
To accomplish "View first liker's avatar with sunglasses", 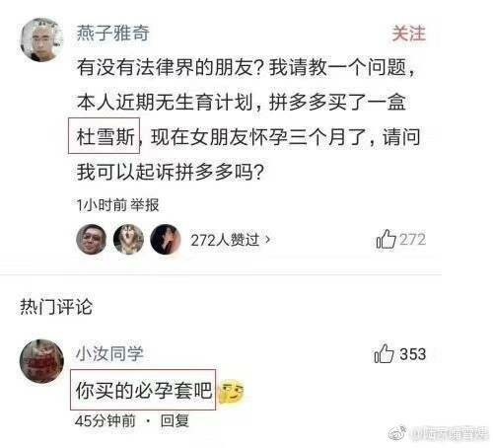I will click(x=91, y=240).
